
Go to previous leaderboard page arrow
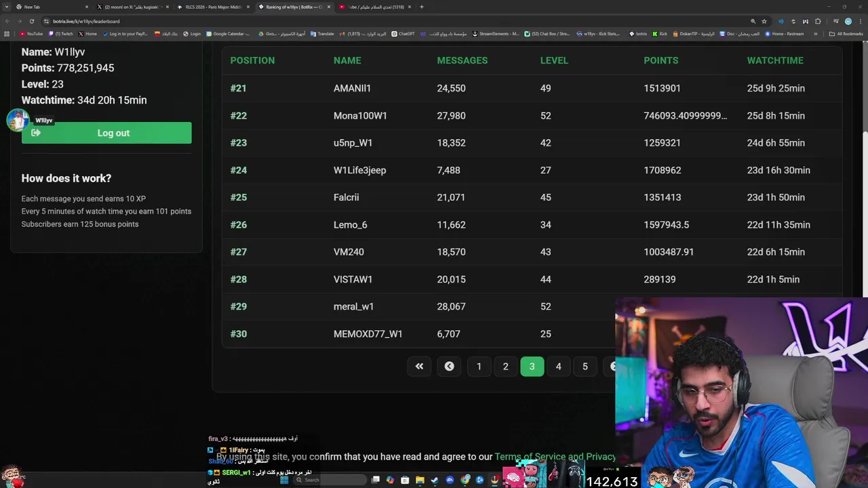click(x=449, y=366)
